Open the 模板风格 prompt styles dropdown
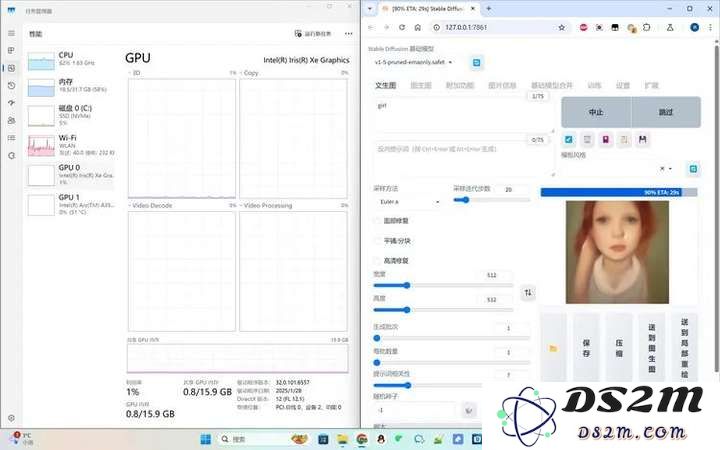The image size is (720, 450). (x=620, y=169)
